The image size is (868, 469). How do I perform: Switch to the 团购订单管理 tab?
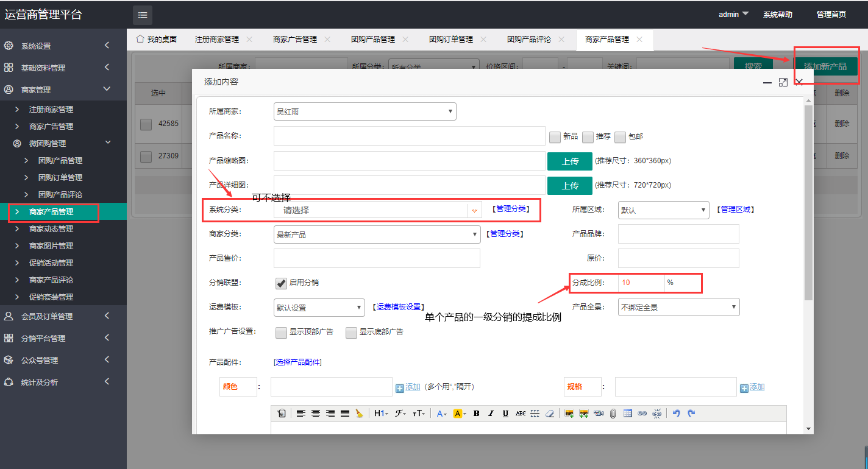point(450,40)
